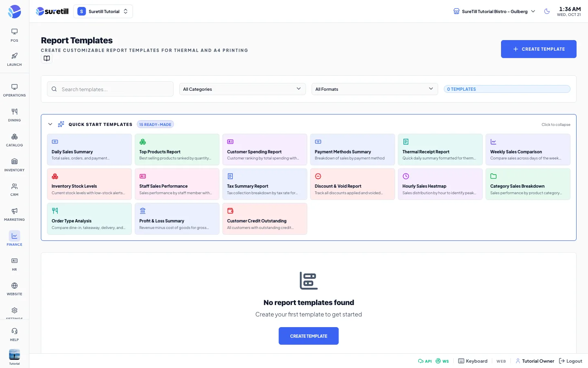Screen dimensions: 588x368
Task: Open the All Categories dropdown
Action: (x=242, y=89)
